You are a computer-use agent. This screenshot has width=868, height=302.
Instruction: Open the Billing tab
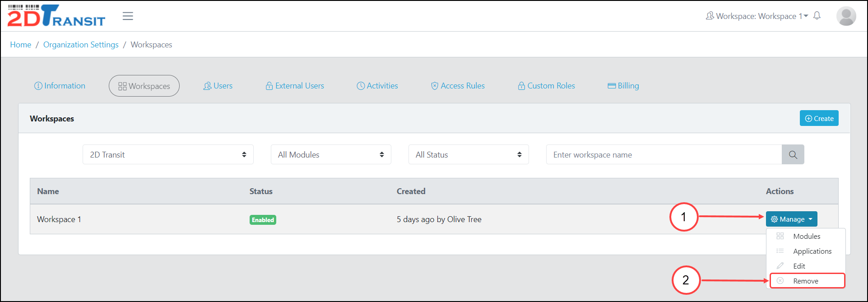[623, 86]
